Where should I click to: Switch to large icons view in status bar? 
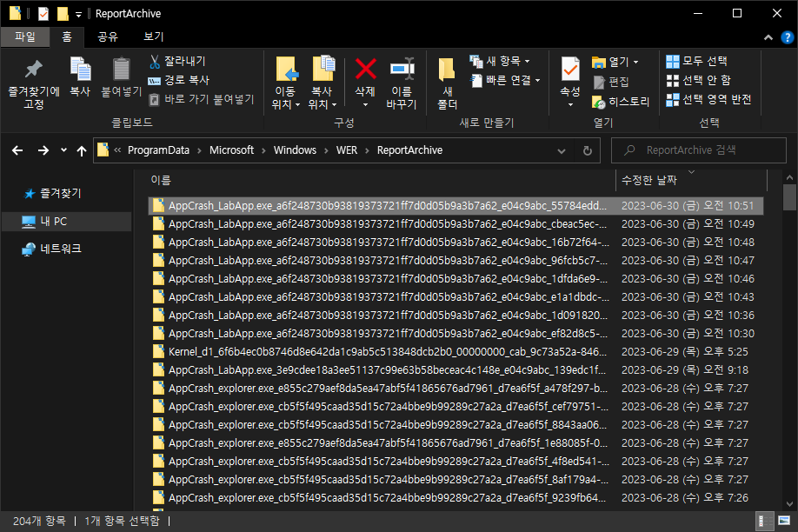[x=784, y=521]
